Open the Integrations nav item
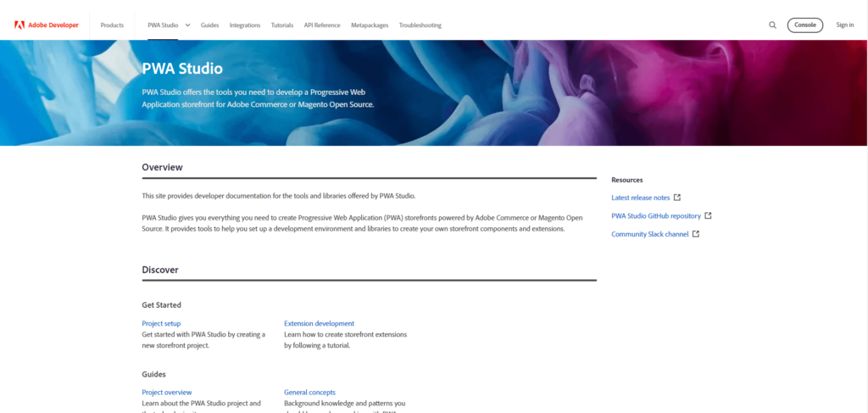This screenshot has width=868, height=413. [x=245, y=25]
